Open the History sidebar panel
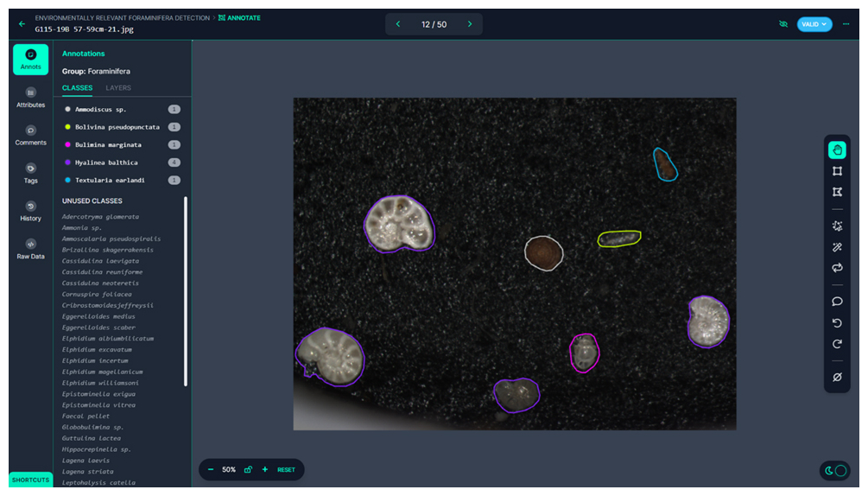 coord(30,211)
